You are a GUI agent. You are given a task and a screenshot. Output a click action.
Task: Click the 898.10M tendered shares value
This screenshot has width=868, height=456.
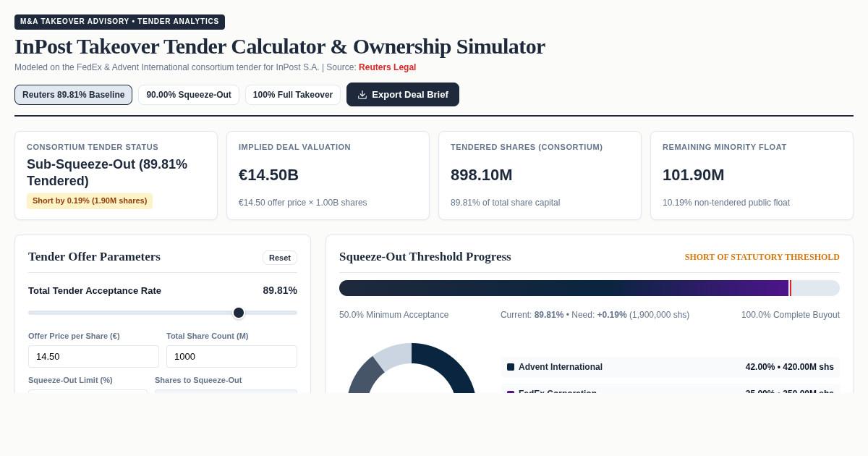click(x=481, y=175)
